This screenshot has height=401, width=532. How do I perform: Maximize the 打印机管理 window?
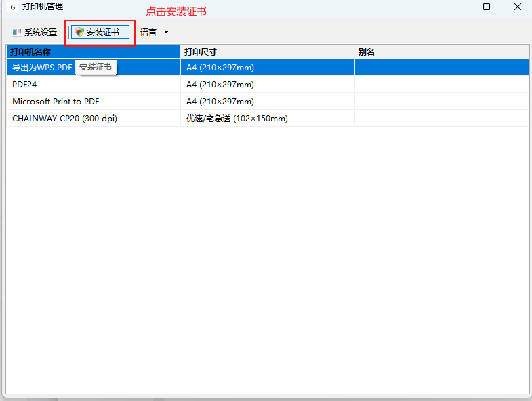(487, 7)
